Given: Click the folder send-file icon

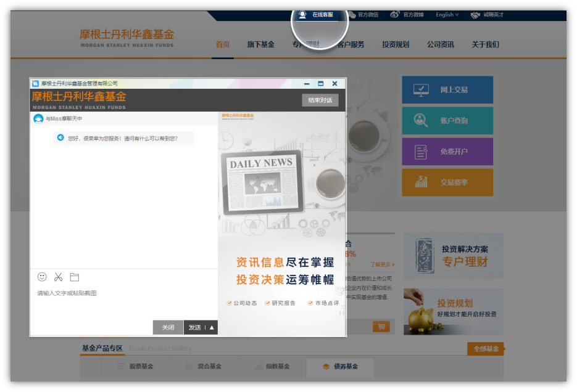Looking at the screenshot, I should pyautogui.click(x=74, y=277).
